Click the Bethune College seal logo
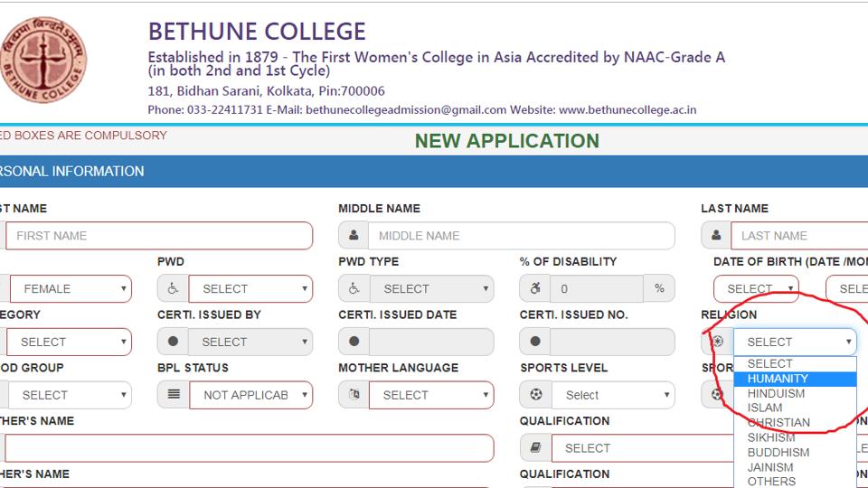The width and height of the screenshot is (868, 488). 43,60
